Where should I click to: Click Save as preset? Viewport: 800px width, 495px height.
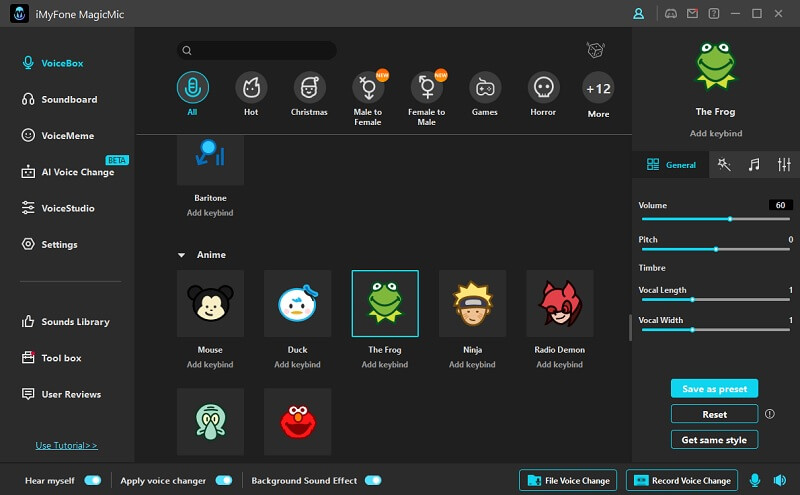pyautogui.click(x=714, y=388)
